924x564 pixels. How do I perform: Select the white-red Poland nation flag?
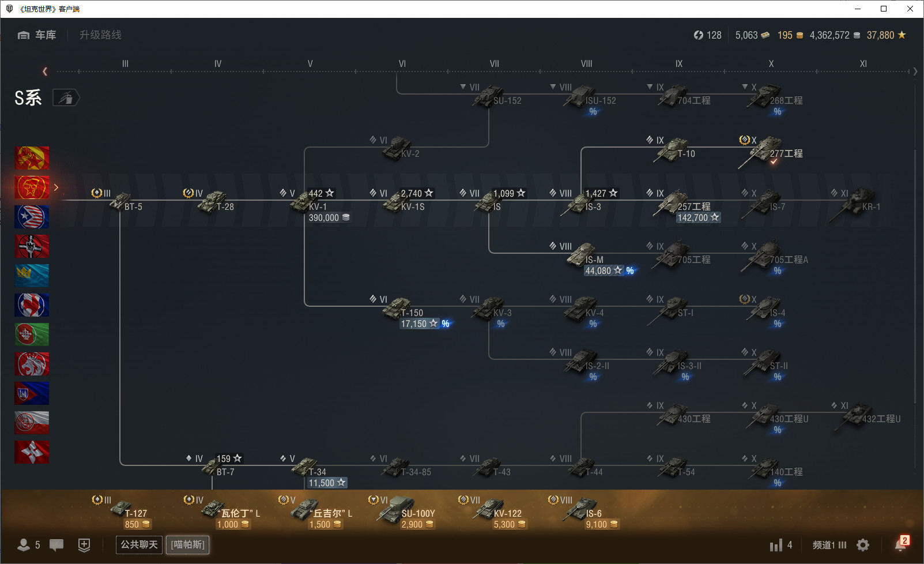32,423
